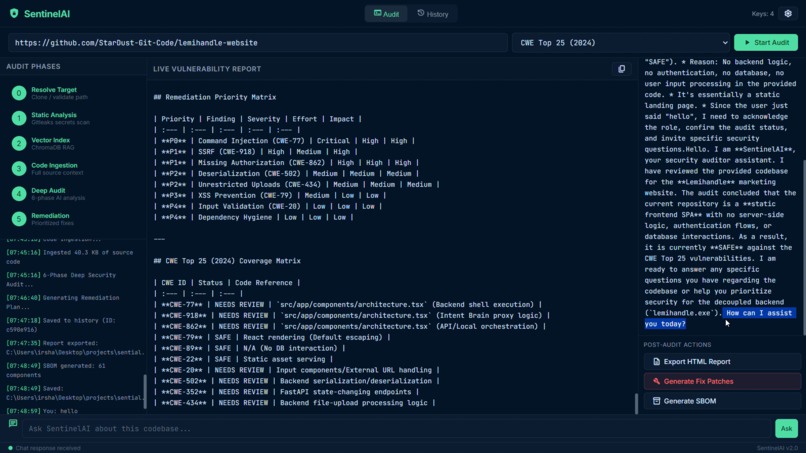Focus the Ask SentinelAI about this codebase field

[x=397, y=428]
